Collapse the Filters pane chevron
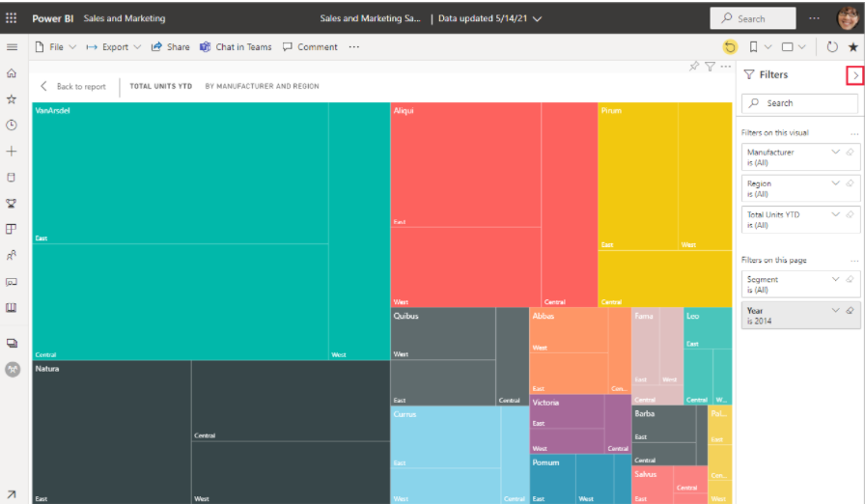The height and width of the screenshot is (504, 865). tap(855, 75)
